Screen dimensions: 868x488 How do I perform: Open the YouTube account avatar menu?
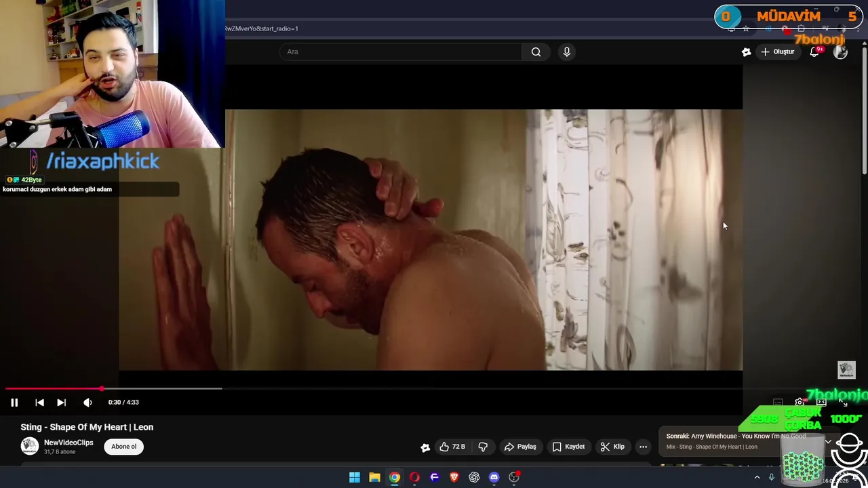point(840,52)
